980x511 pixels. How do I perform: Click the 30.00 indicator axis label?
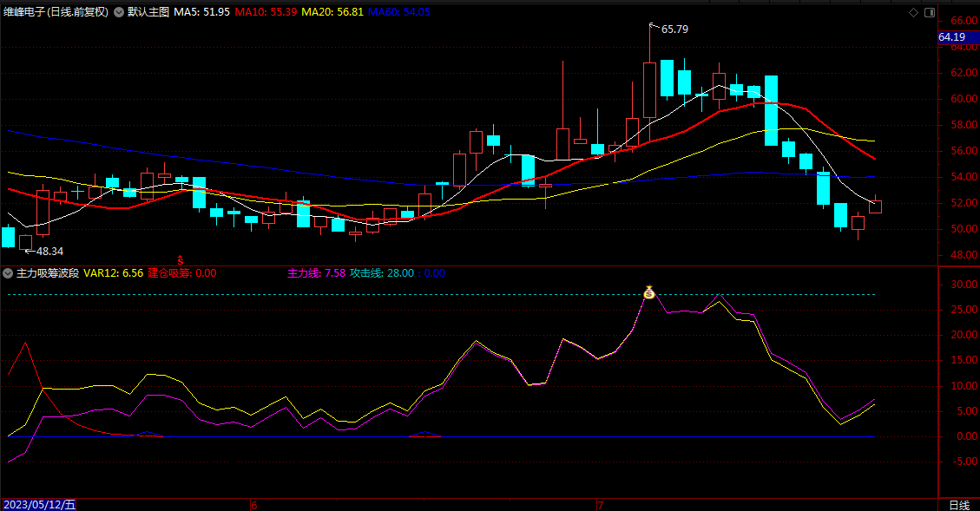[964, 285]
